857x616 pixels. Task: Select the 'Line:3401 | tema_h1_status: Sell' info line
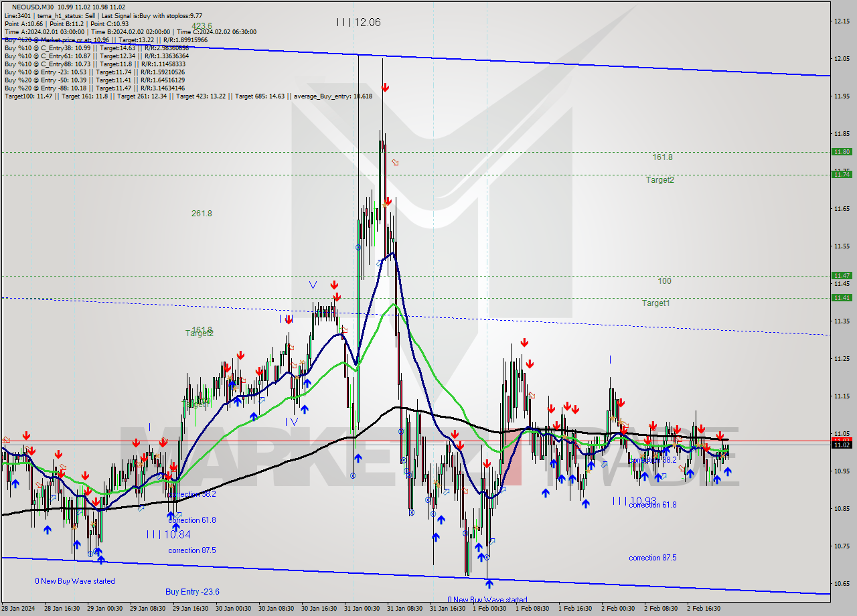coord(103,15)
